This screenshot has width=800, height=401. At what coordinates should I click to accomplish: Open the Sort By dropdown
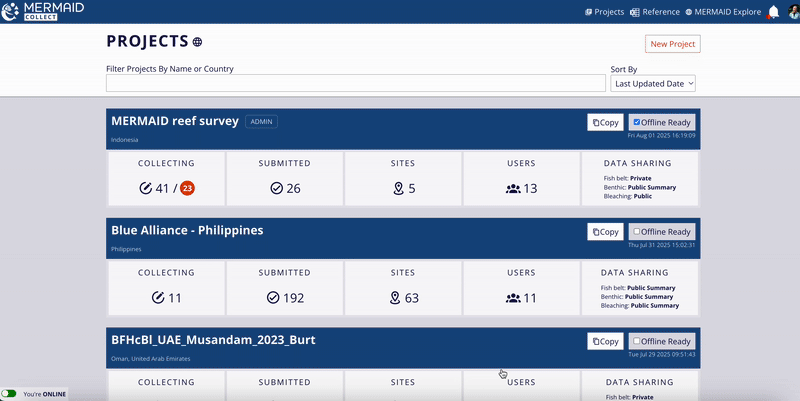coord(653,84)
